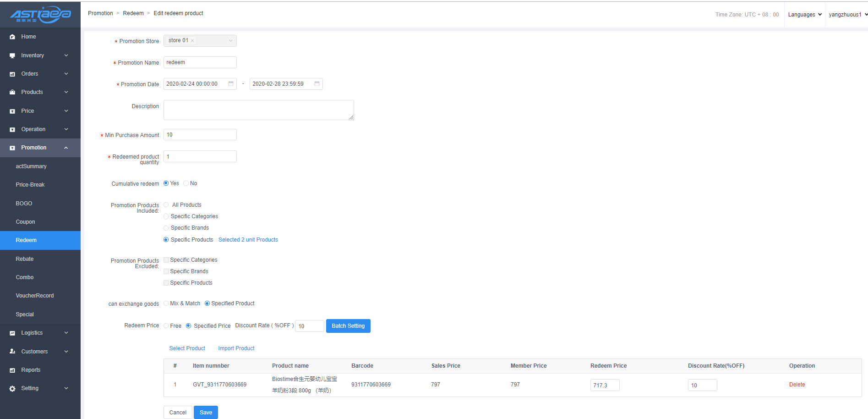Click the Customers people icon
This screenshot has height=419, width=868.
click(x=12, y=352)
